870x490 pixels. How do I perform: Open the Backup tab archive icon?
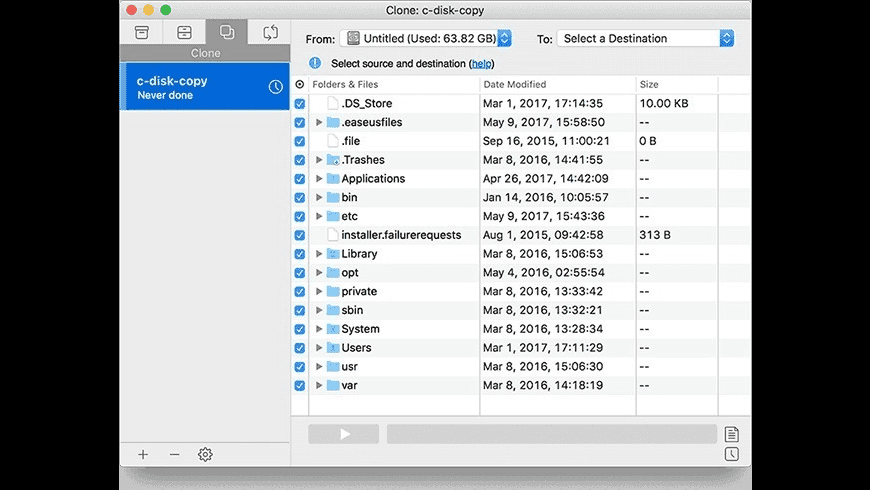point(142,33)
